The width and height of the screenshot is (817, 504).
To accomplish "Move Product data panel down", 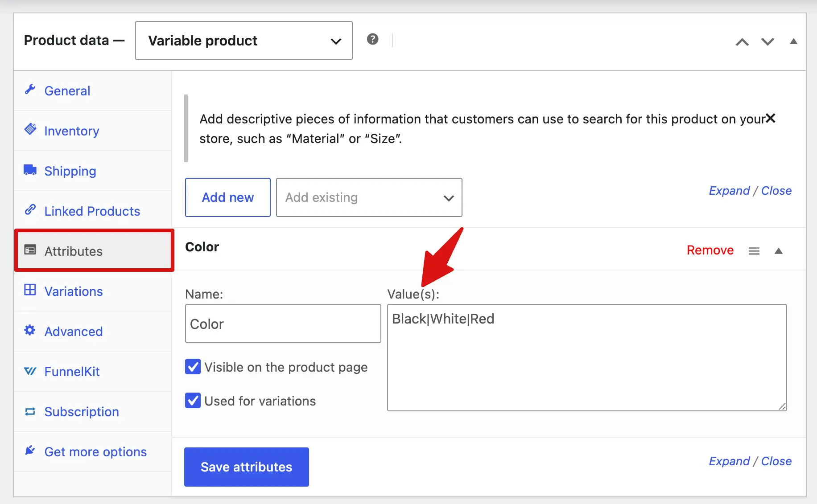I will pos(767,42).
